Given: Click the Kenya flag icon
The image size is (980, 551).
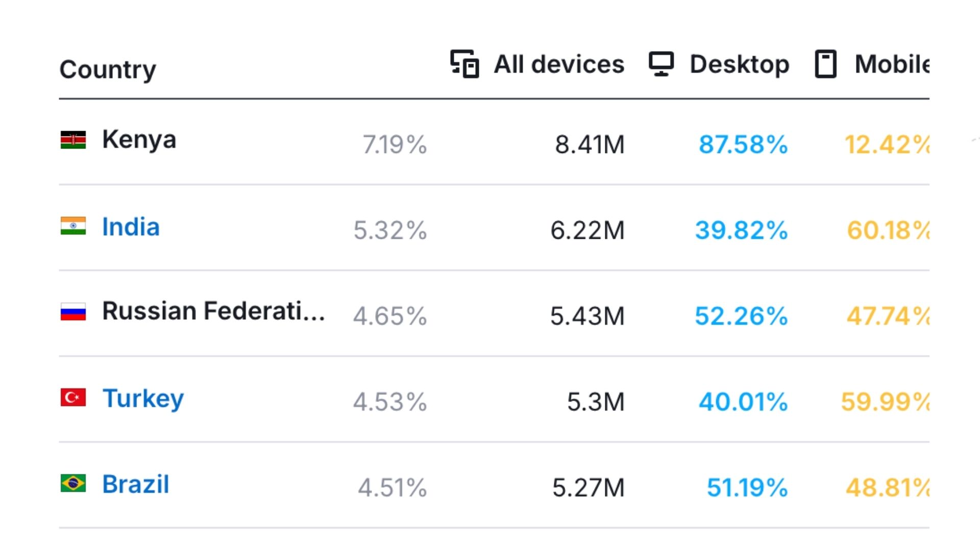Looking at the screenshot, I should (73, 140).
